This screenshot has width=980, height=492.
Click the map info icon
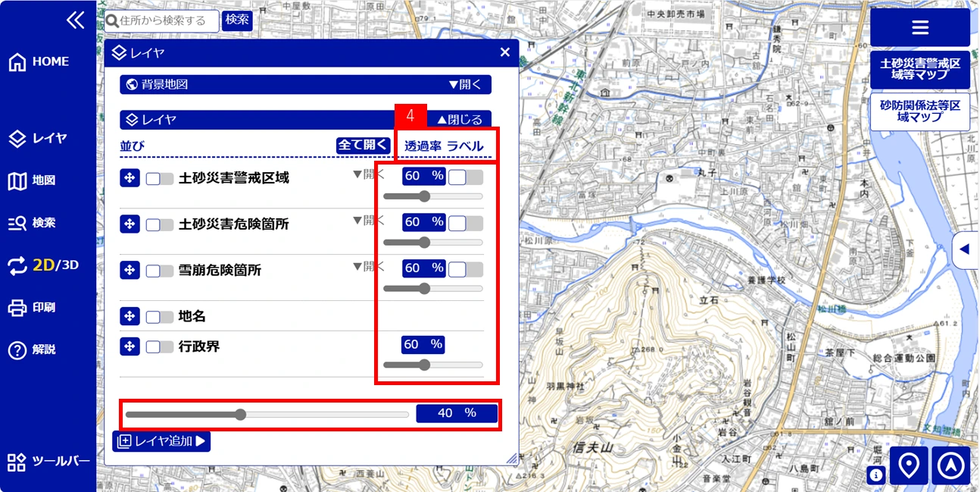tap(876, 475)
